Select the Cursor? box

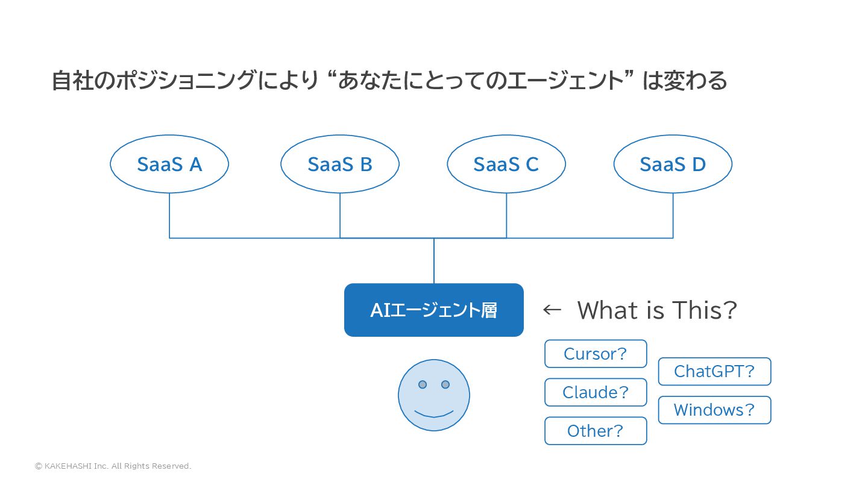pos(596,354)
